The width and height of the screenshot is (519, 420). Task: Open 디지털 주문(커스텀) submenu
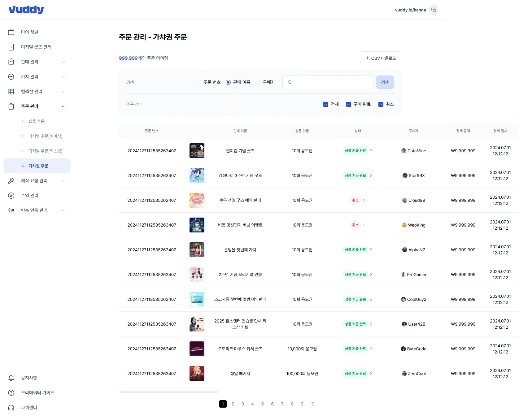[x=37, y=151]
